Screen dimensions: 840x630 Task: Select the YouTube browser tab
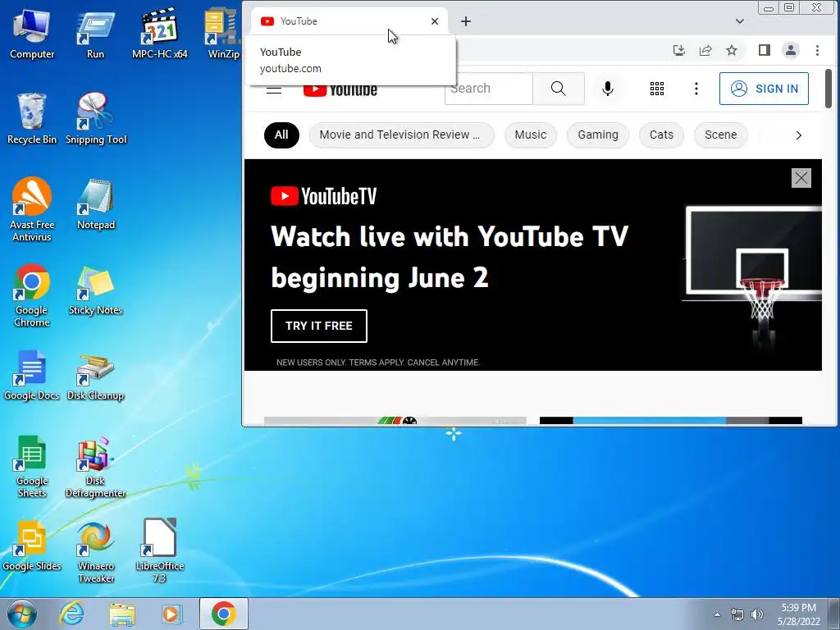[x=348, y=21]
